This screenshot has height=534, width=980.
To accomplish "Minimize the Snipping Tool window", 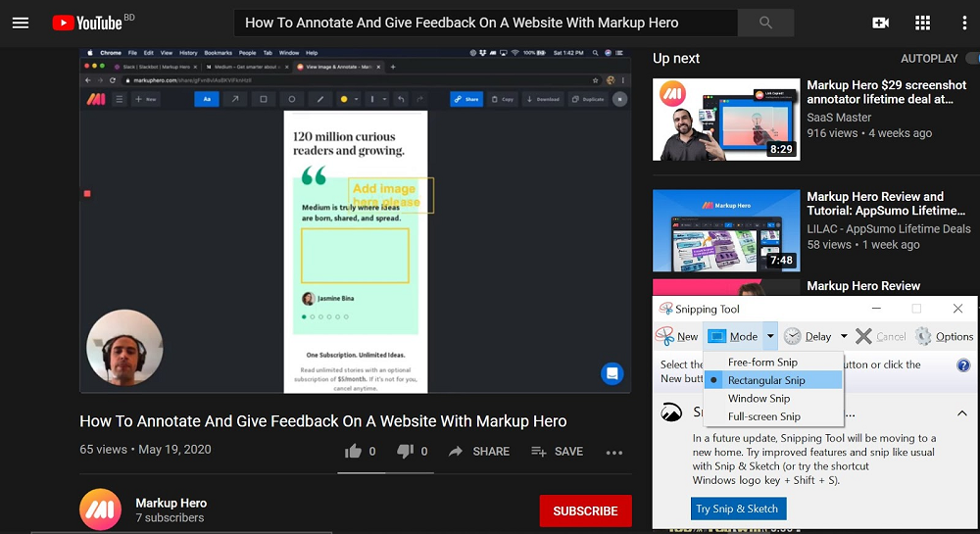I will coord(876,309).
